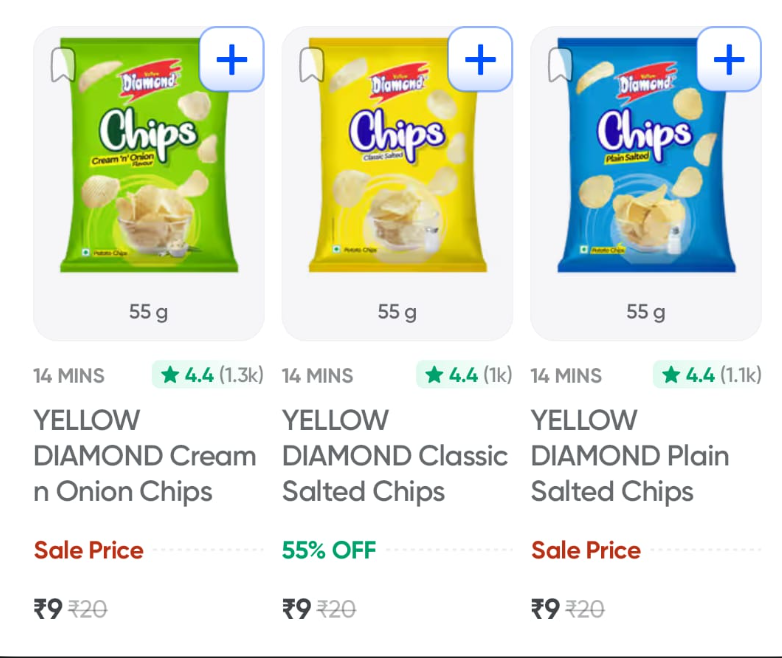
Task: Bookmark the Plain Salted Chips
Action: (x=560, y=66)
